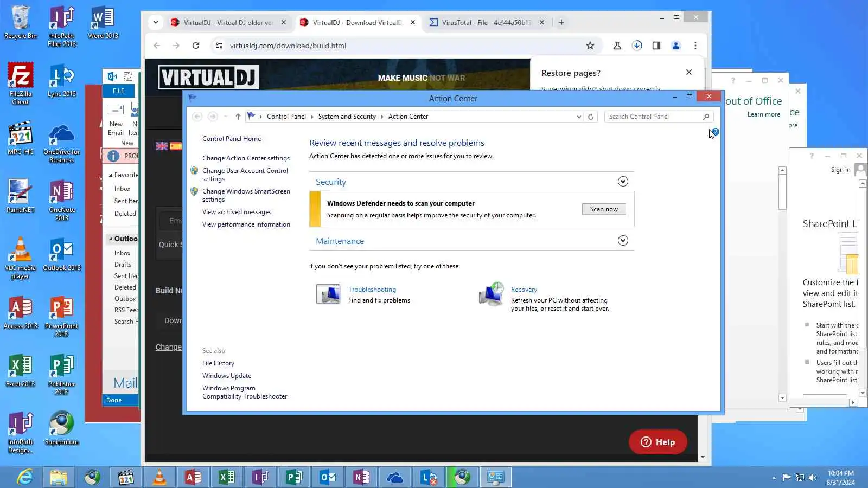Viewport: 868px width, 488px height.
Task: Click the System and Security breadcrumb
Action: tap(347, 117)
